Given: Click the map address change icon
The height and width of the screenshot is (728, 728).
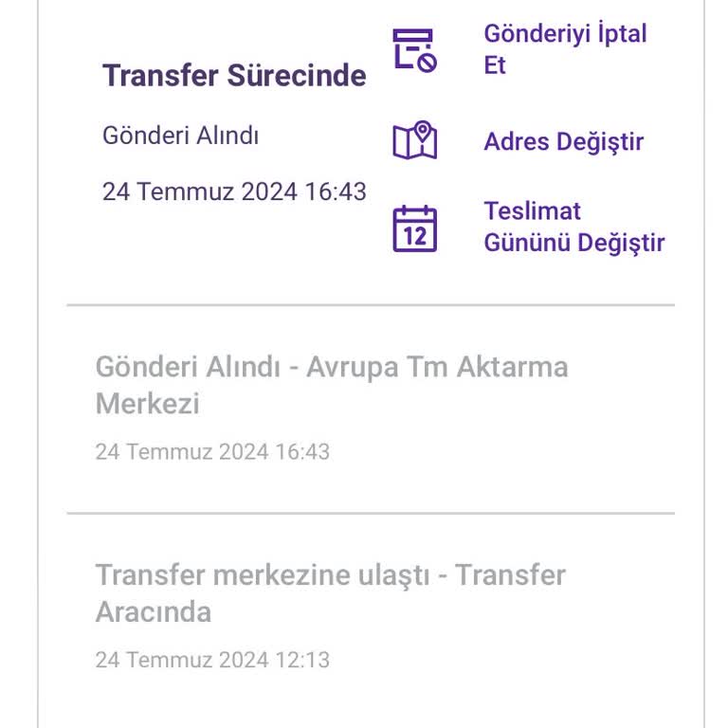Looking at the screenshot, I should click(x=414, y=141).
